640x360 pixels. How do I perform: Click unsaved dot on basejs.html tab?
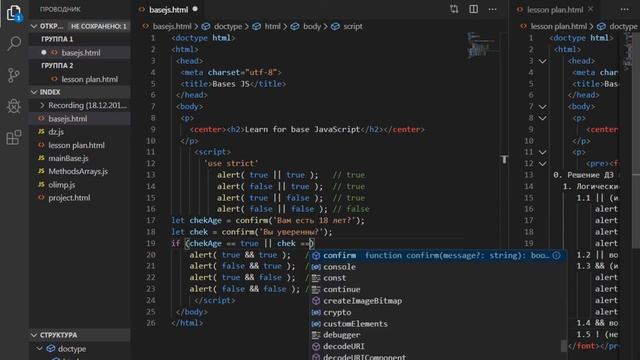195,9
